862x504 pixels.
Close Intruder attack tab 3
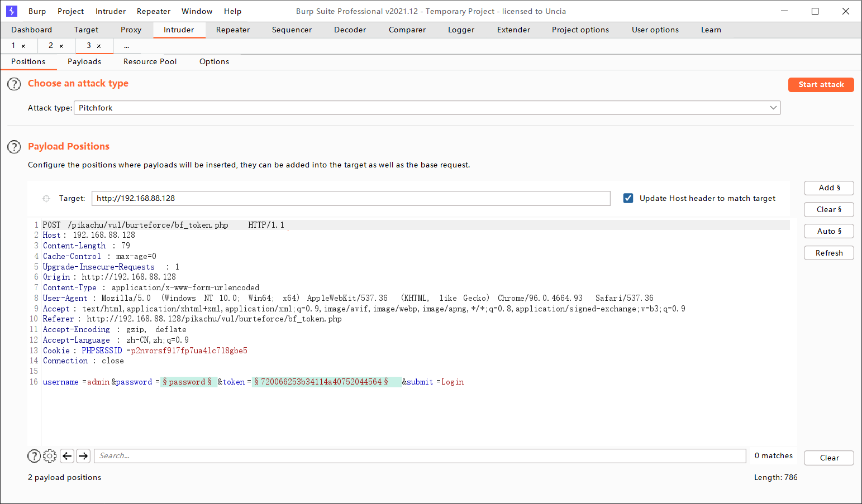(99, 46)
